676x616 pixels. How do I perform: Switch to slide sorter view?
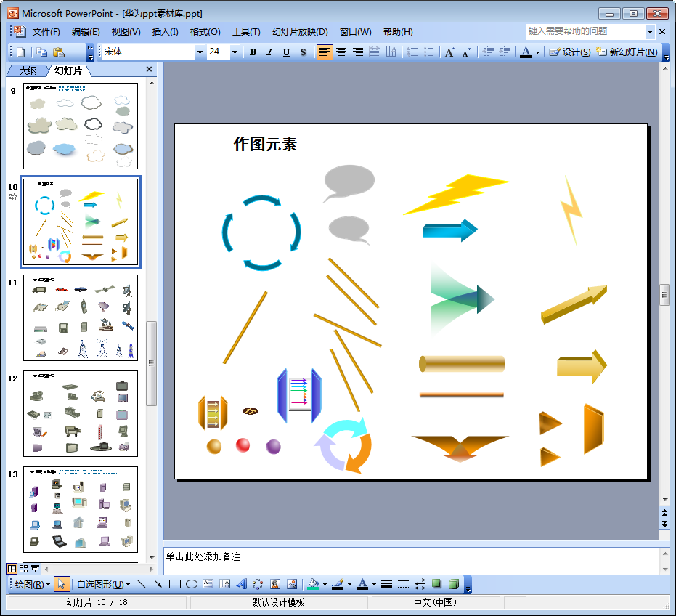[24, 569]
